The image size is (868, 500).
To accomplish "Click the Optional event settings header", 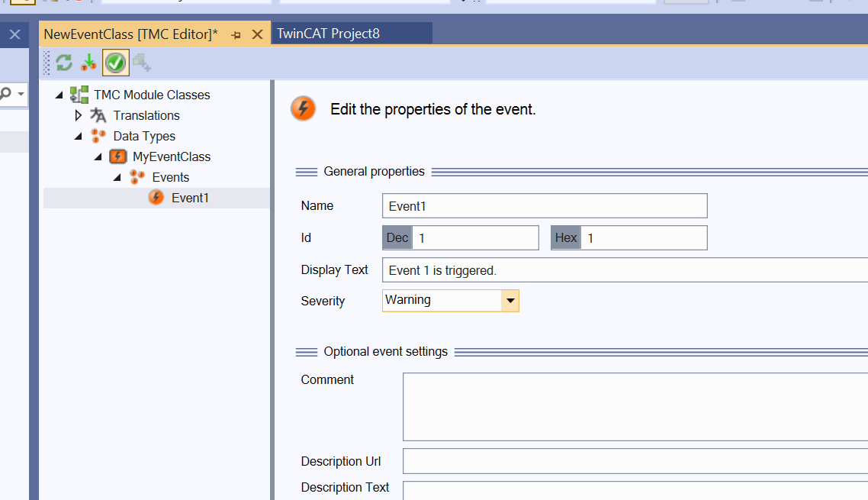I will (x=385, y=351).
